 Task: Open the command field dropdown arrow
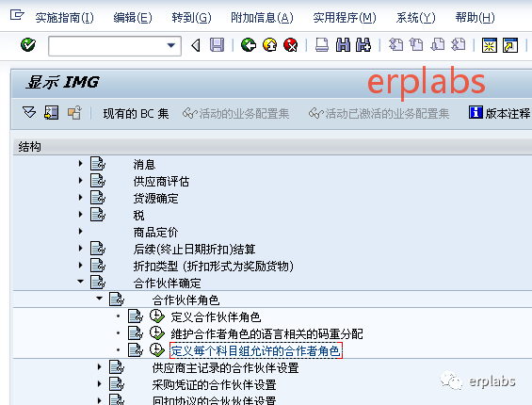pyautogui.click(x=171, y=45)
